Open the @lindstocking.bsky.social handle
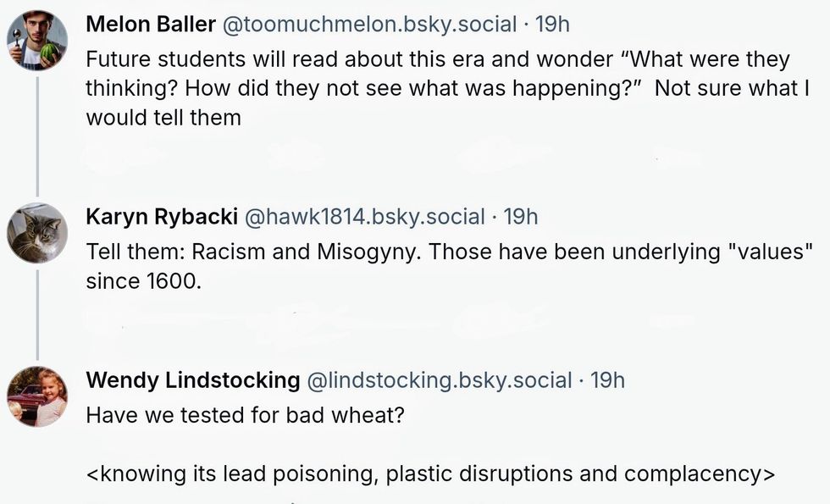 (x=438, y=380)
